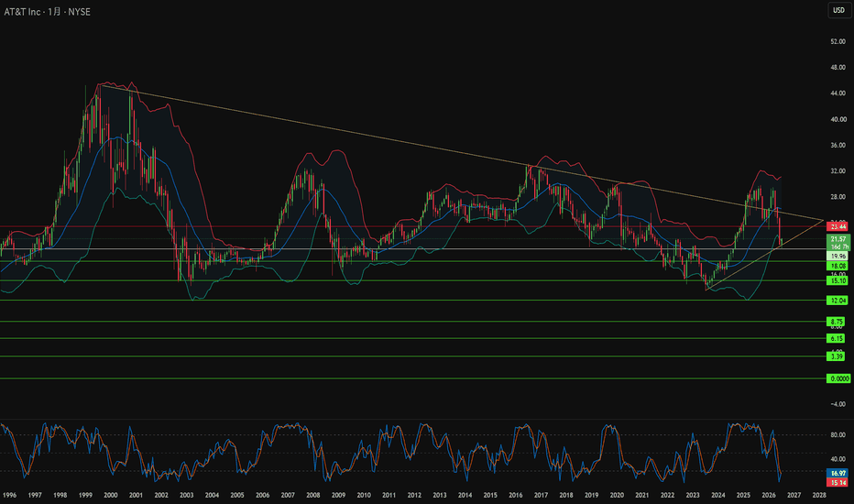Select the green 12.04 level label
Image resolution: width=854 pixels, height=504 pixels.
(838, 301)
